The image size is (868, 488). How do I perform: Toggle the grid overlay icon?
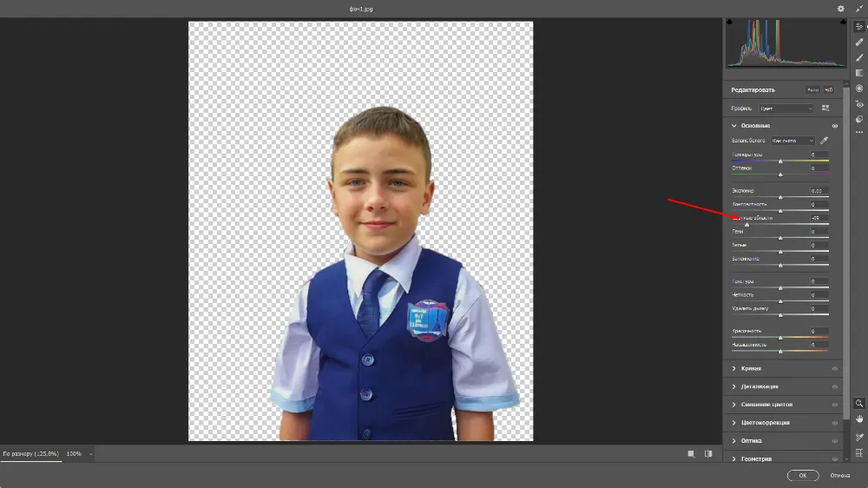click(x=859, y=452)
